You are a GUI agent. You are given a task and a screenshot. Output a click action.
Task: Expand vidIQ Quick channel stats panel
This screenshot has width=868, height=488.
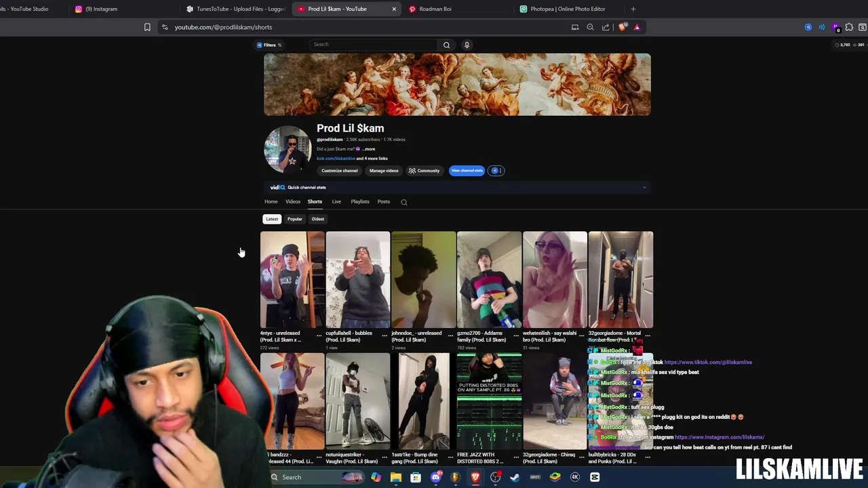[644, 188]
